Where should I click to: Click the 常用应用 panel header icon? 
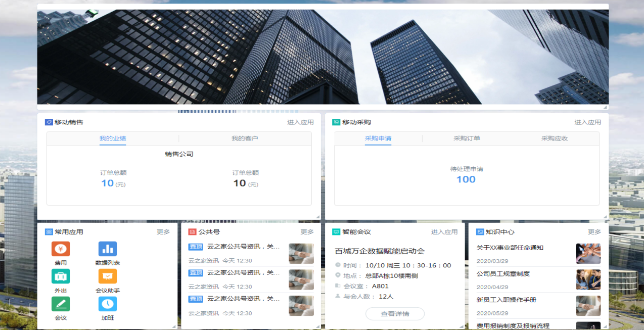click(49, 232)
